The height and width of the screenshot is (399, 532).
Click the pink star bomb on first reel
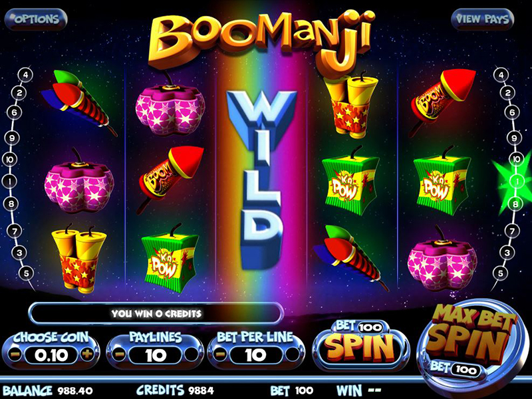(x=79, y=182)
